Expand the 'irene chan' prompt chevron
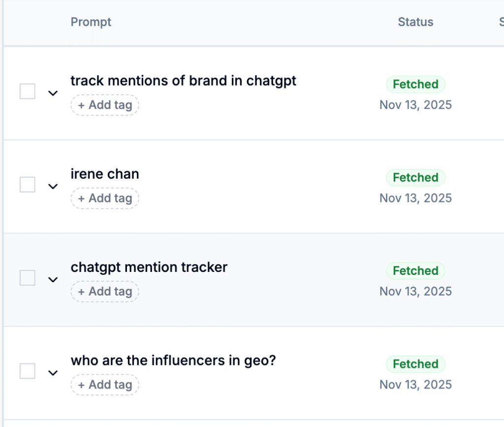504x427 pixels. point(53,186)
